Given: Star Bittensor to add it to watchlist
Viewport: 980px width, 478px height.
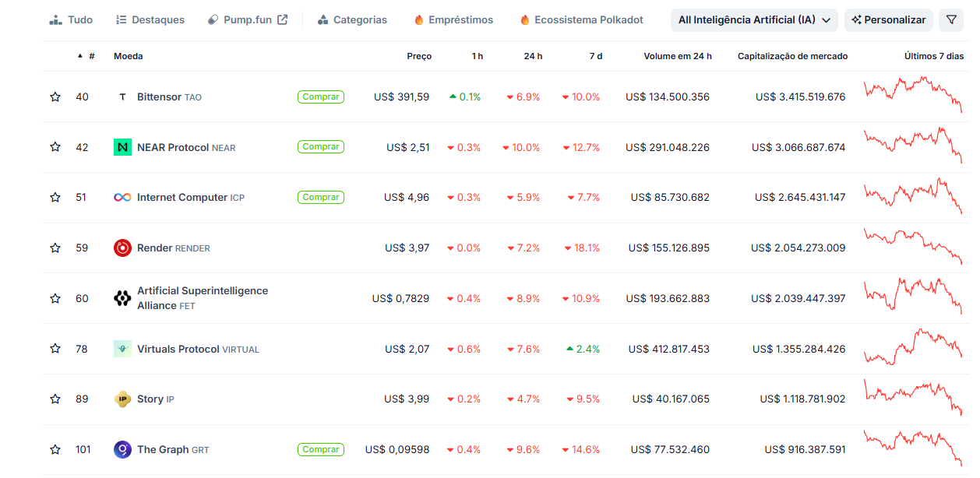Looking at the screenshot, I should click(x=55, y=97).
